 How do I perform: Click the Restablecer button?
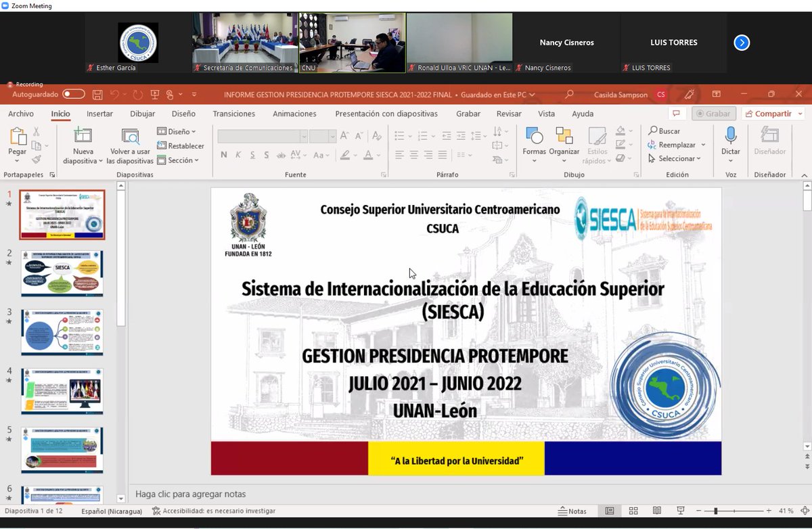181,145
